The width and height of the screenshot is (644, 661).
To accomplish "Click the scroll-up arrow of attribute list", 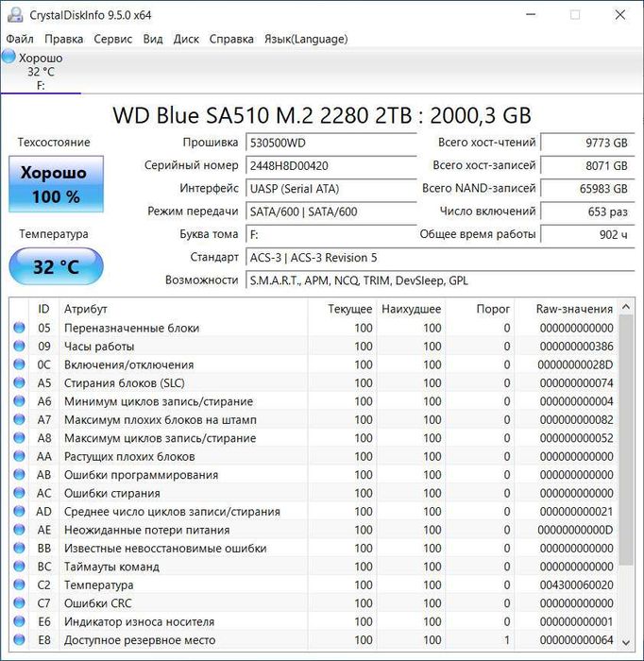I will (626, 307).
